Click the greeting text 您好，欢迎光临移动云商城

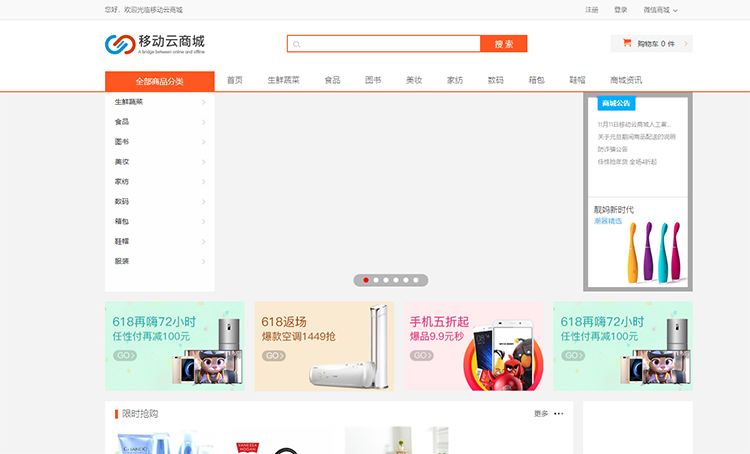pyautogui.click(x=143, y=10)
